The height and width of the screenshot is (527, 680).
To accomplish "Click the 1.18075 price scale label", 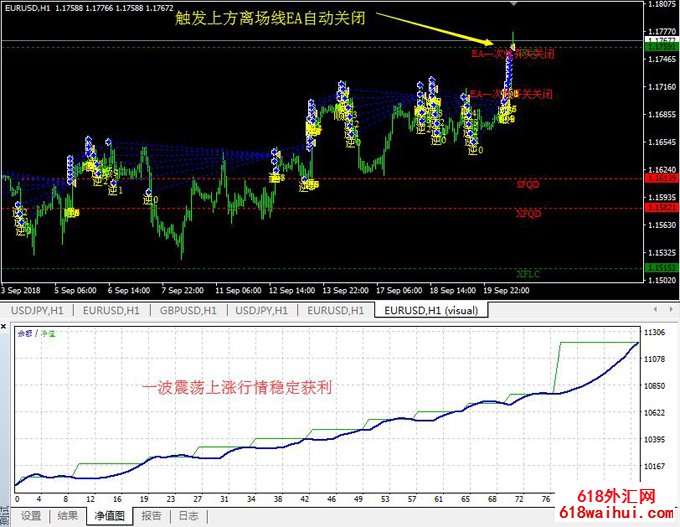I will coord(662,4).
